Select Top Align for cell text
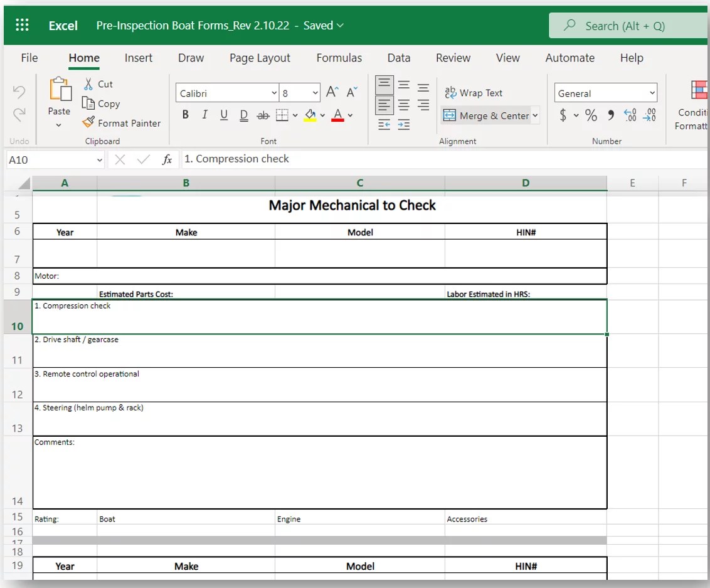Image resolution: width=710 pixels, height=588 pixels. coord(384,85)
